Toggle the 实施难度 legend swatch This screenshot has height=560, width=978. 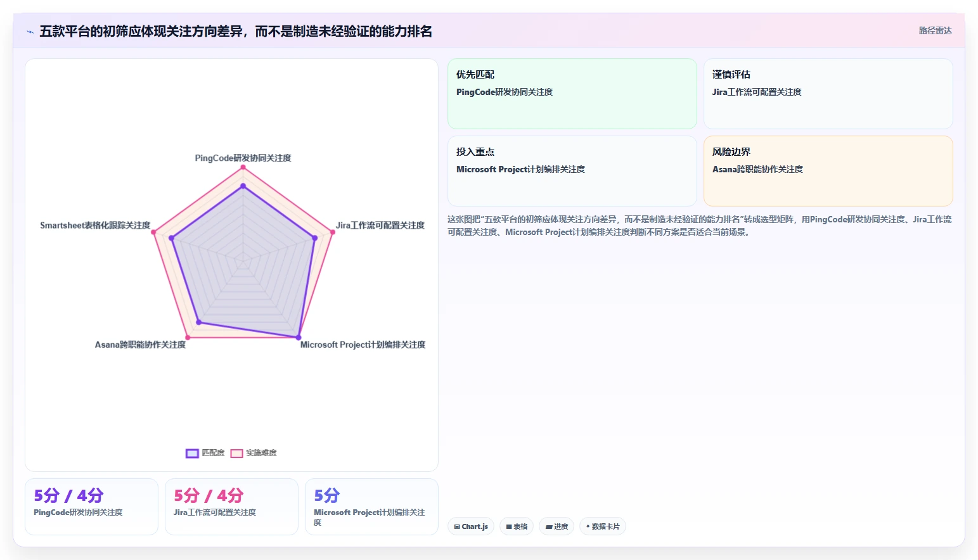236,453
